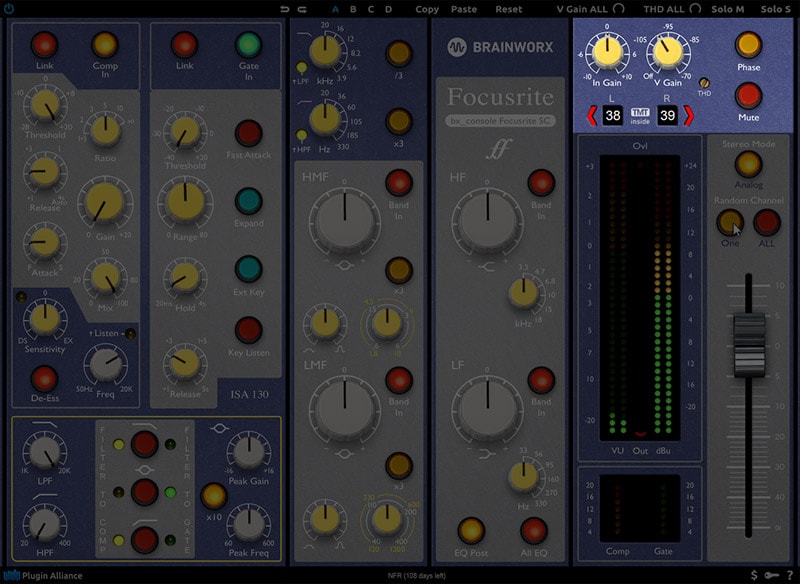Click the left red channel arrow
The image size is (800, 584).
[x=590, y=117]
